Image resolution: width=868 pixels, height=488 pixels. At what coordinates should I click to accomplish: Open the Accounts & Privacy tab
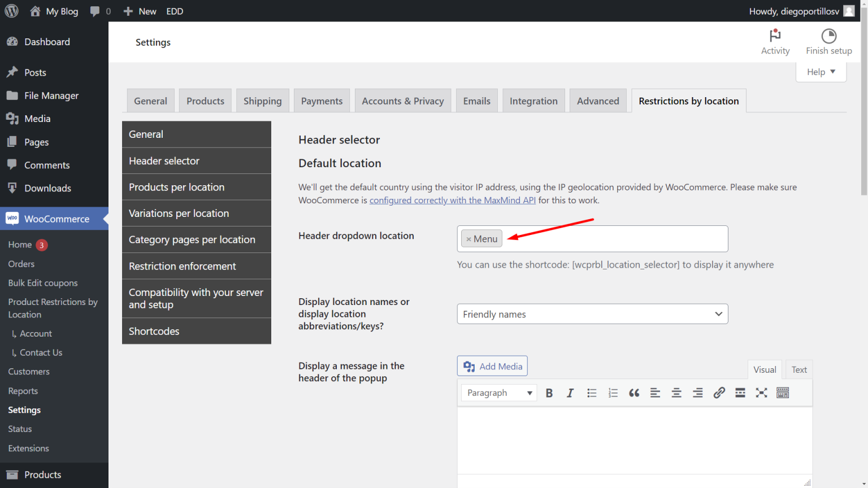point(402,101)
